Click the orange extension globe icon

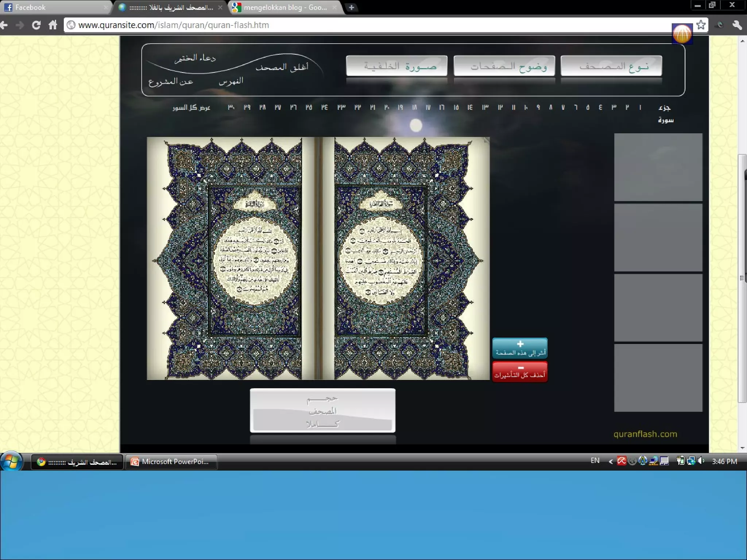point(682,34)
